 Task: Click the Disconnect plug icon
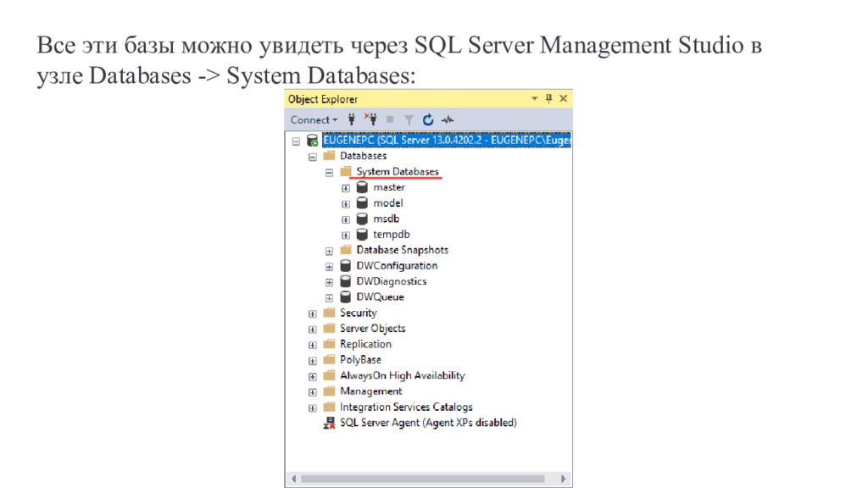click(370, 119)
